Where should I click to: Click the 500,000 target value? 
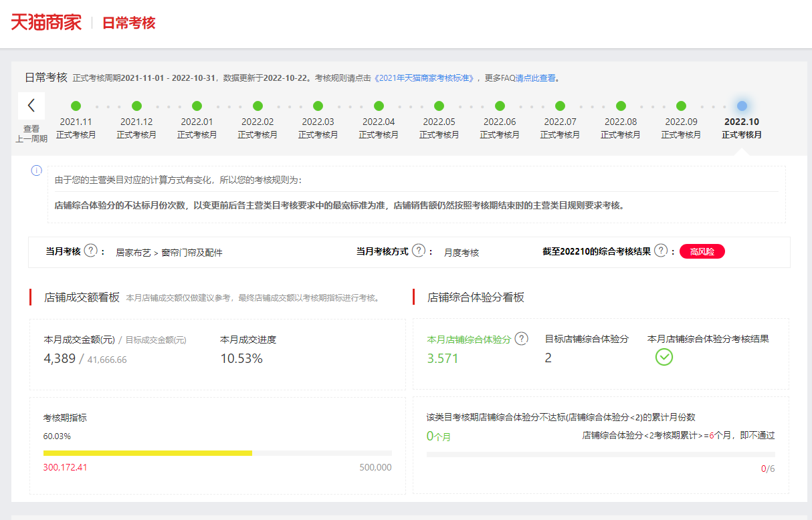coord(375,467)
